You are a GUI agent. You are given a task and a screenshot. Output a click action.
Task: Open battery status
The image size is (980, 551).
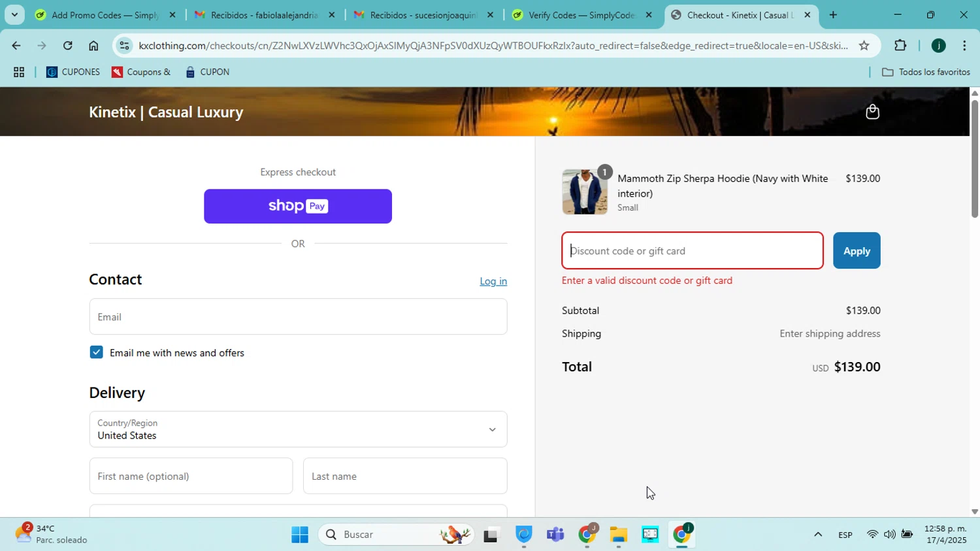pyautogui.click(x=907, y=535)
